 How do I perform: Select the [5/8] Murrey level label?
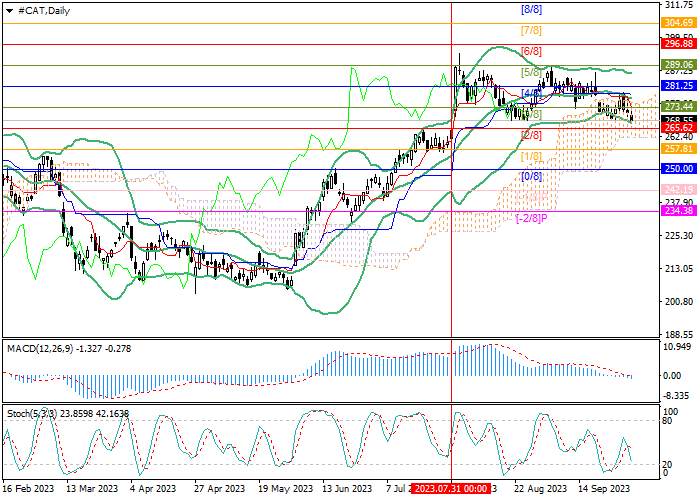[531, 72]
